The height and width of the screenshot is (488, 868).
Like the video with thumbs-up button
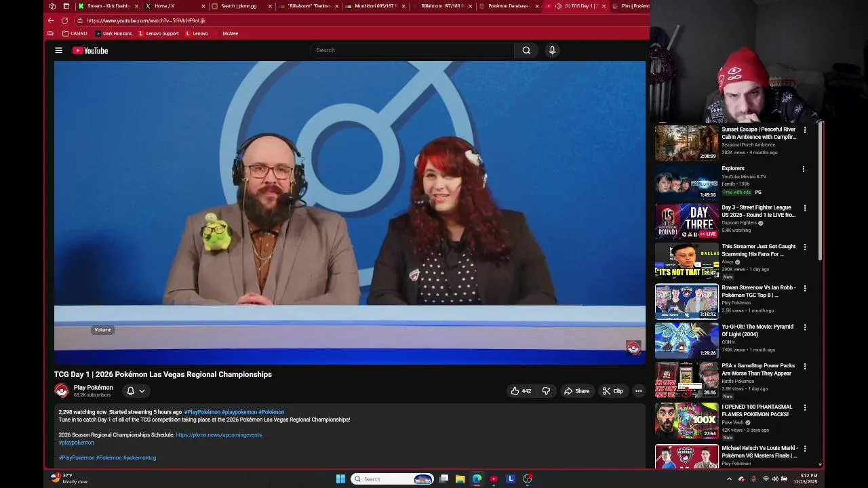click(x=521, y=391)
